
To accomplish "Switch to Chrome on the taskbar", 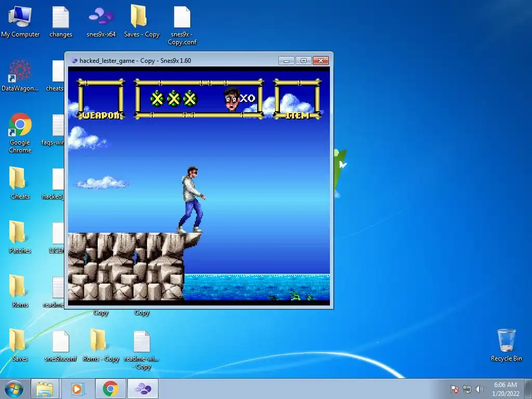I will tap(110, 389).
